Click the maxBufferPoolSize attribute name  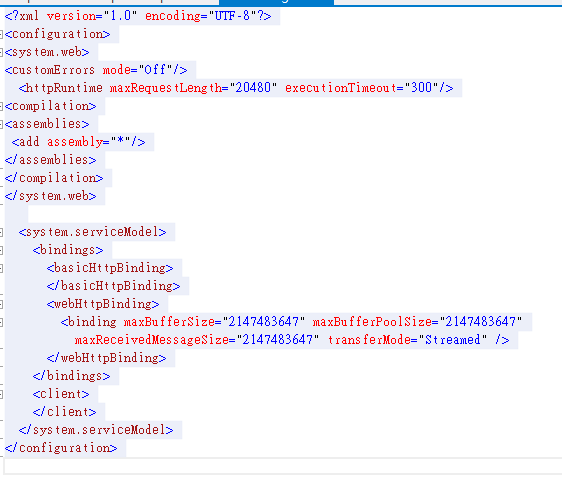coord(372,322)
